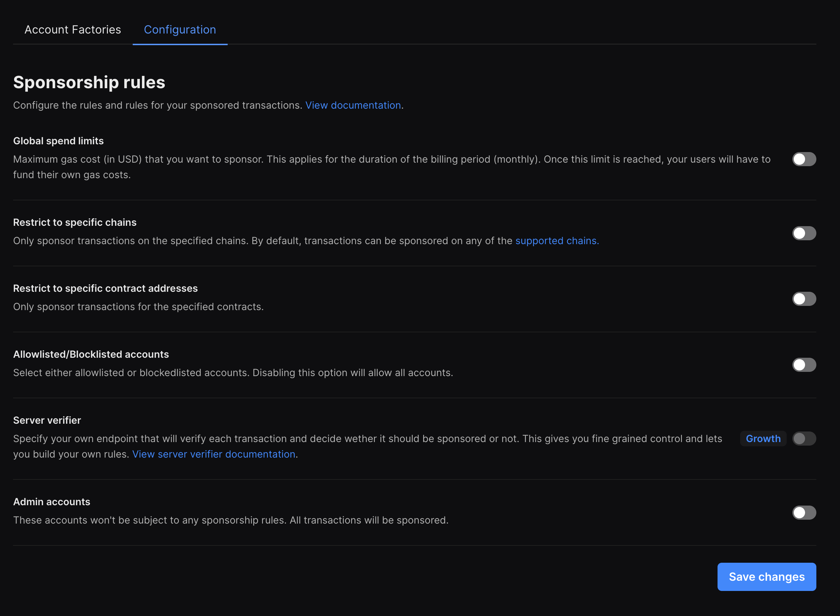Screen dimensions: 840x616
Task: Click the Sponsorship rules heading
Action: click(89, 83)
